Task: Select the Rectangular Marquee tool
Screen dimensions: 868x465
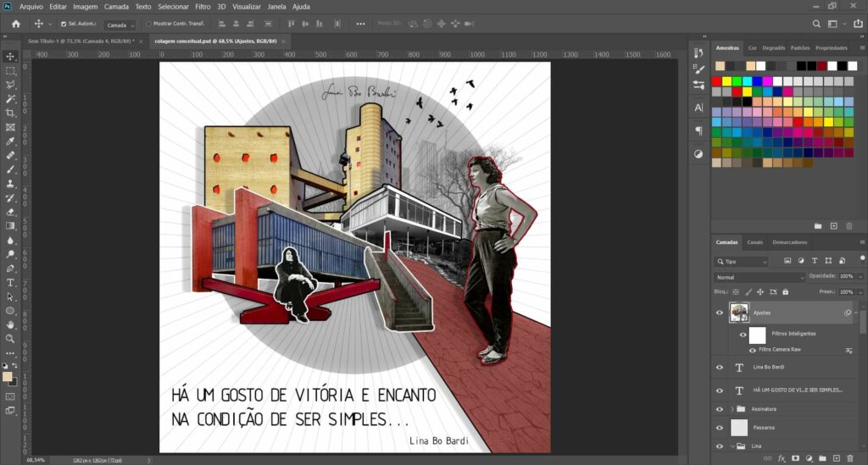Action: click(x=10, y=71)
